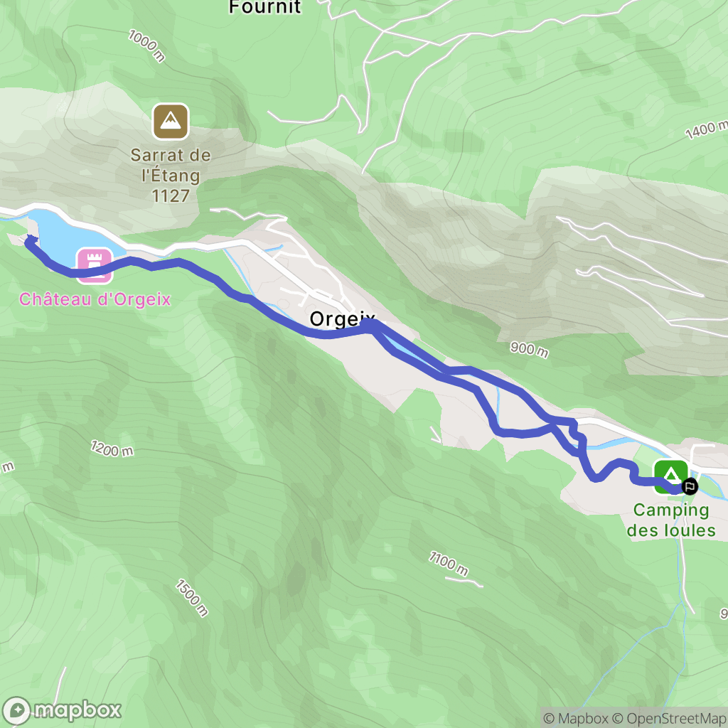Screen dimensions: 728x728
Task: Click the 1200 m contour label
Action: [112, 449]
